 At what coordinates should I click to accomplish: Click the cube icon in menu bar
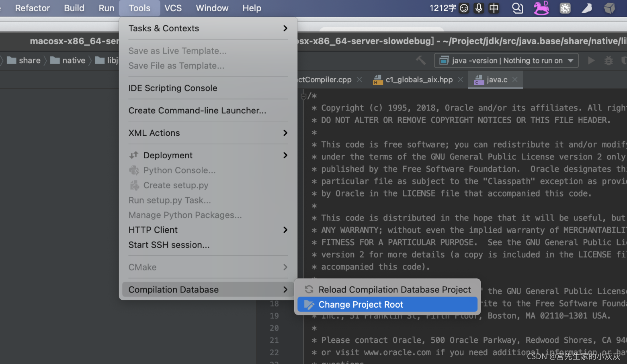[609, 8]
